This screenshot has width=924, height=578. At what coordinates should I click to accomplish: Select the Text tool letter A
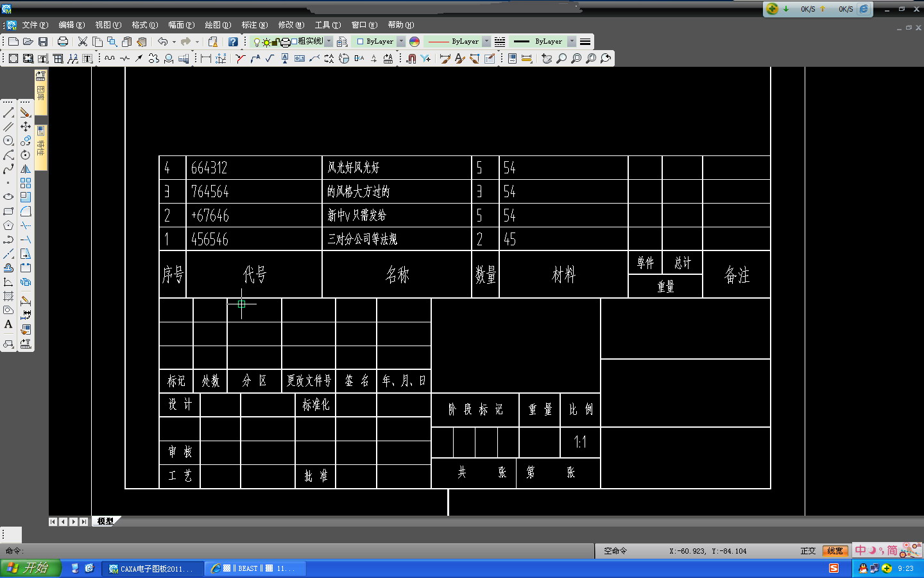[8, 324]
